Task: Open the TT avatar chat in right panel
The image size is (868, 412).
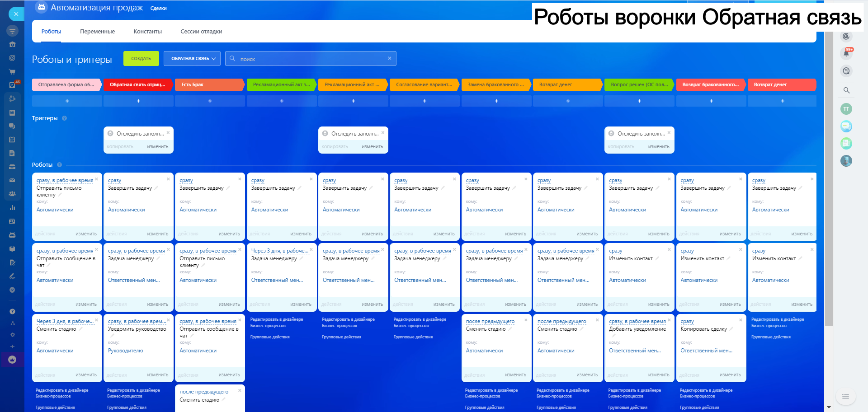Action: tap(846, 109)
